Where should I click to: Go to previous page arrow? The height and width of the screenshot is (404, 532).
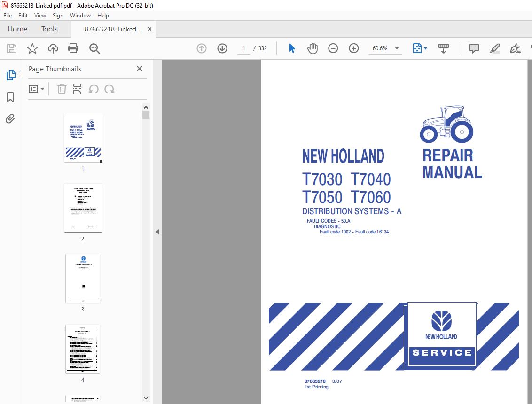coord(202,48)
